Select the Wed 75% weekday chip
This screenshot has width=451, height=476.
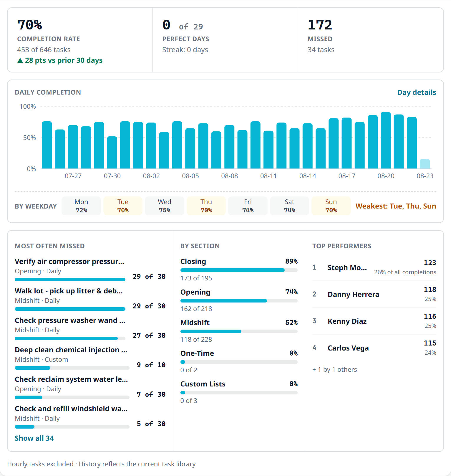[165, 206]
